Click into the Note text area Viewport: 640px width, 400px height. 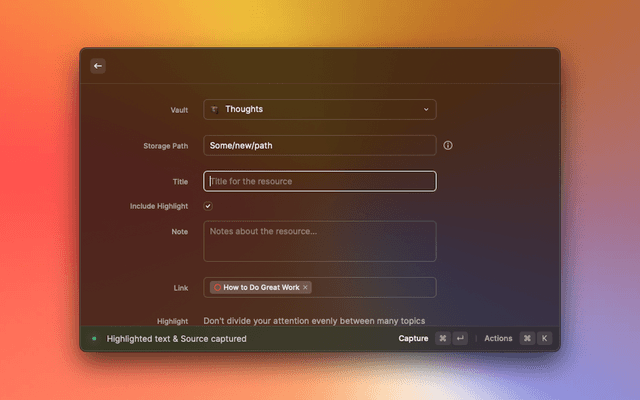(x=320, y=241)
